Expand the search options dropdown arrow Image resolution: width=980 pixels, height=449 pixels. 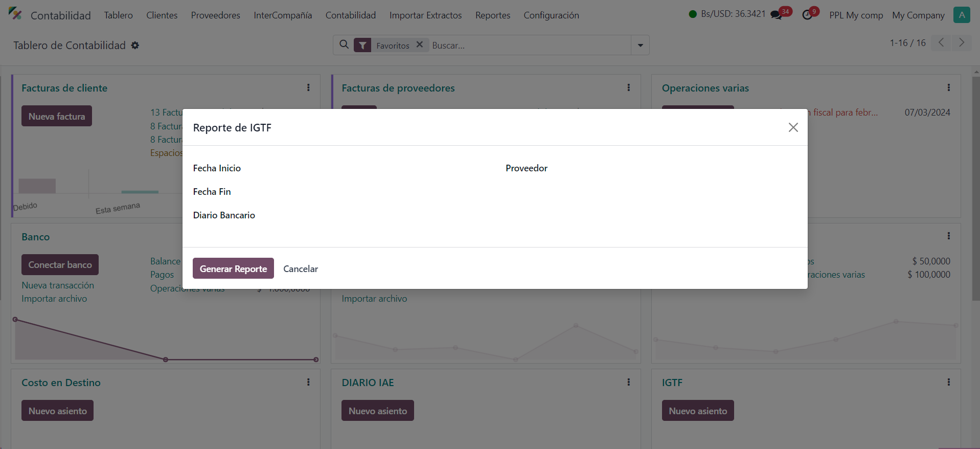[x=640, y=46]
